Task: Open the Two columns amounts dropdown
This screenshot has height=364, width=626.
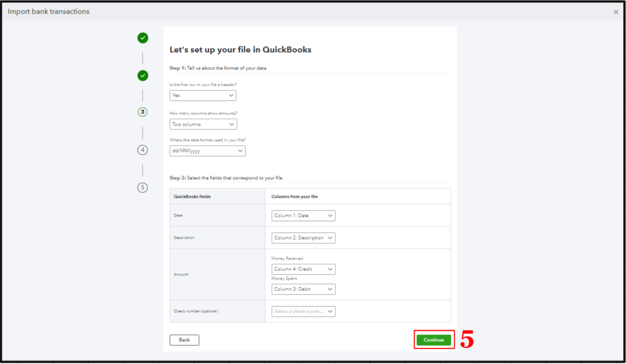Action: pos(203,124)
